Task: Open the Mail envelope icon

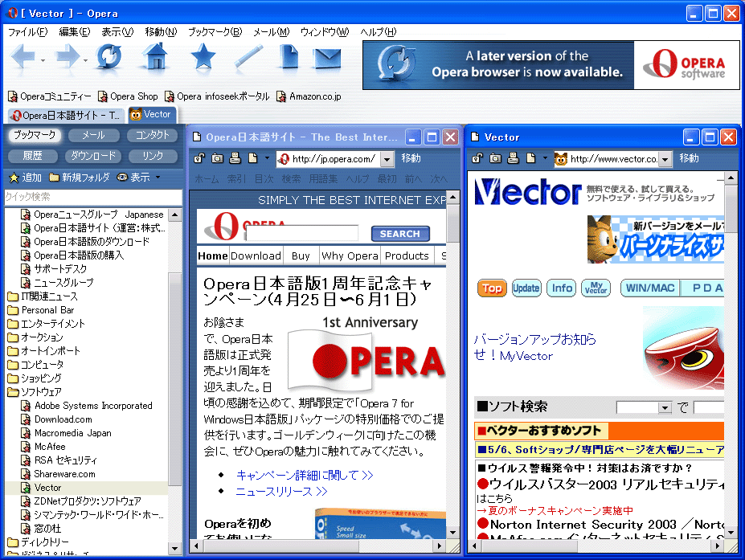Action: point(327,59)
